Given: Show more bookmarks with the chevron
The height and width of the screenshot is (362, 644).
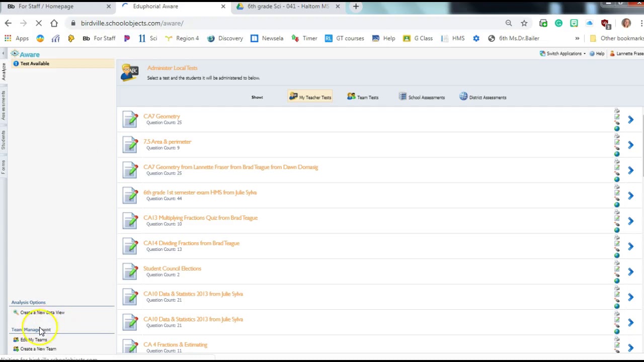Looking at the screenshot, I should click(x=577, y=38).
